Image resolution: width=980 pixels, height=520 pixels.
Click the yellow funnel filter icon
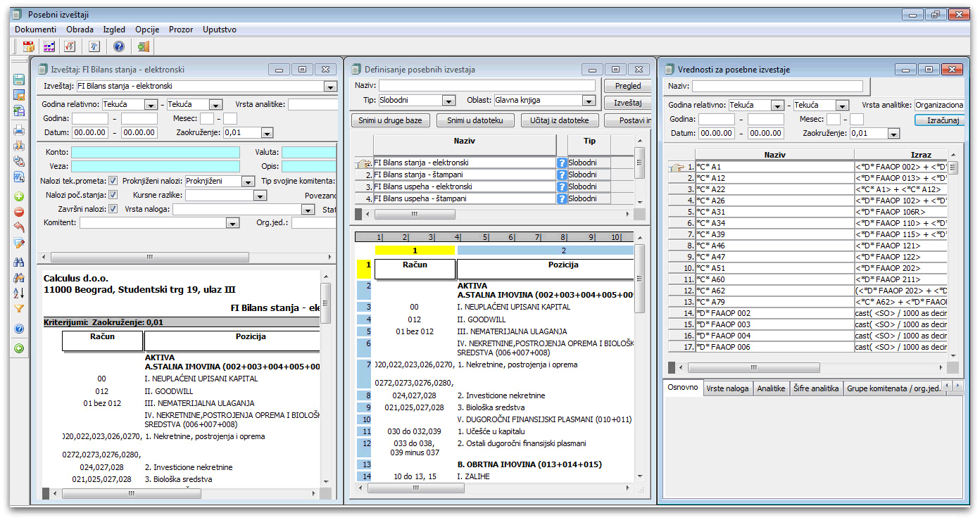point(19,308)
